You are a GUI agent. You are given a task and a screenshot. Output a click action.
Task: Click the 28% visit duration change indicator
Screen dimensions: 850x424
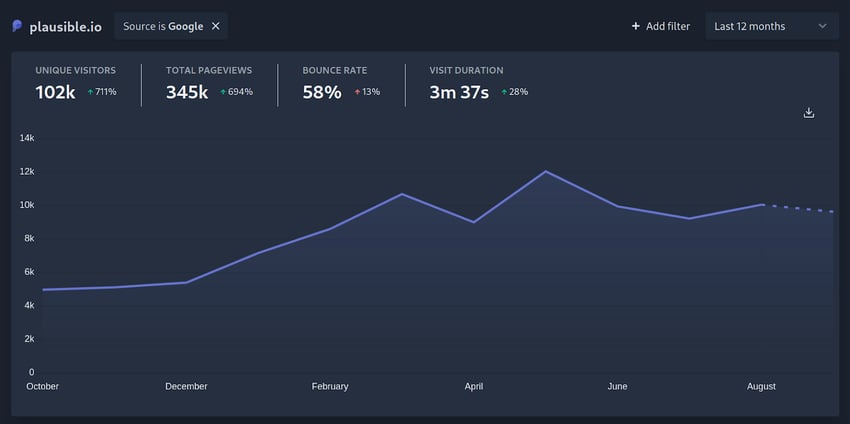coord(514,92)
